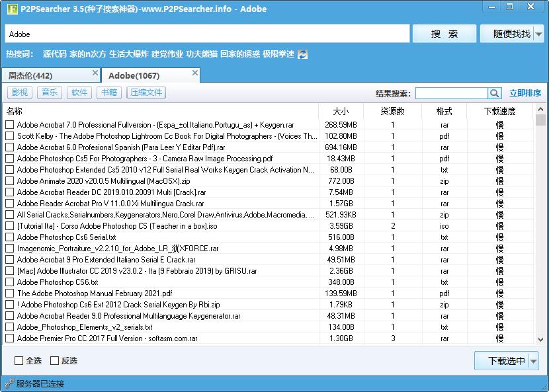Click the refresh hot search words icon

302,54
